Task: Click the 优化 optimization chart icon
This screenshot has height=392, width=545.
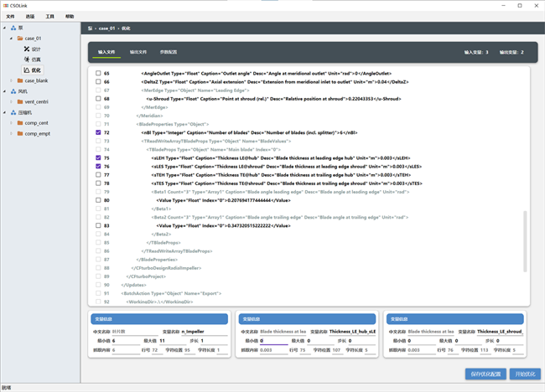Action: tap(26, 70)
